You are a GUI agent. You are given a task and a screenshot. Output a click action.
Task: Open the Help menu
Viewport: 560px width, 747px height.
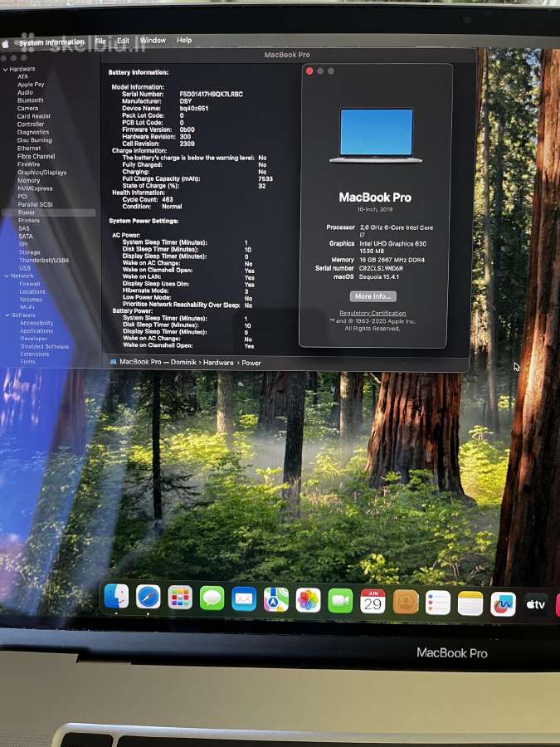(x=184, y=40)
